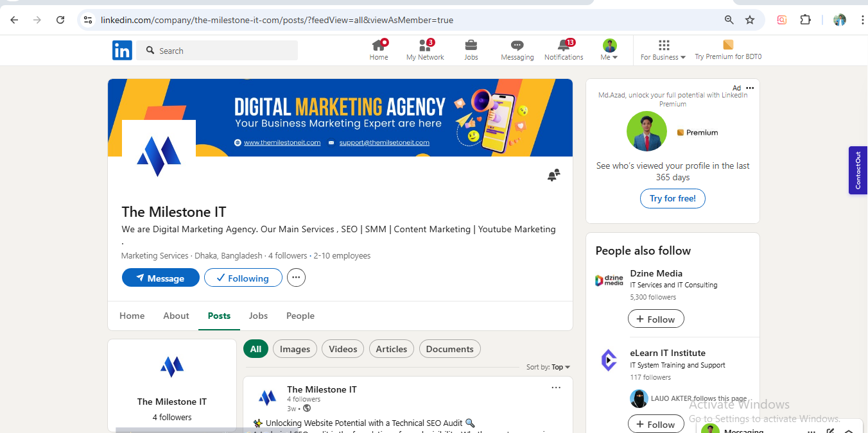Select the All posts filter
Screen dimensions: 868x433
coord(256,349)
